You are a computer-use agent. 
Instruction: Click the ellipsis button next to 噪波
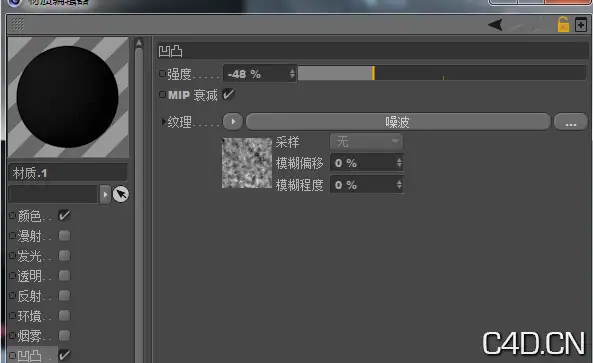point(571,122)
